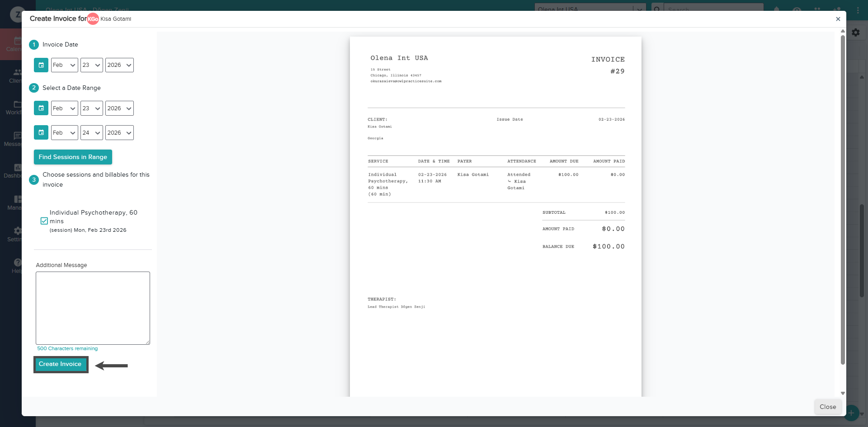Image resolution: width=868 pixels, height=427 pixels.
Task: Expand the range start day dropdown showing 23
Action: pyautogui.click(x=91, y=108)
